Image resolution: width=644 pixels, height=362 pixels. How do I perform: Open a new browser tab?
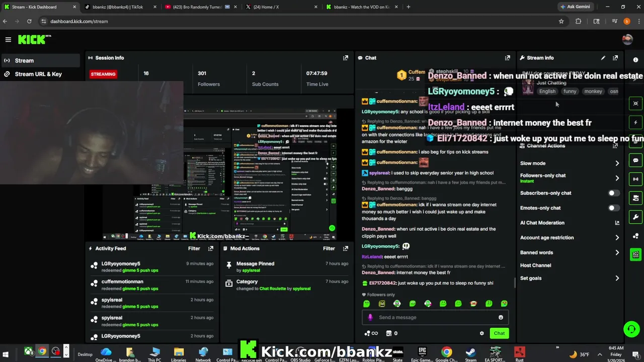tap(408, 7)
